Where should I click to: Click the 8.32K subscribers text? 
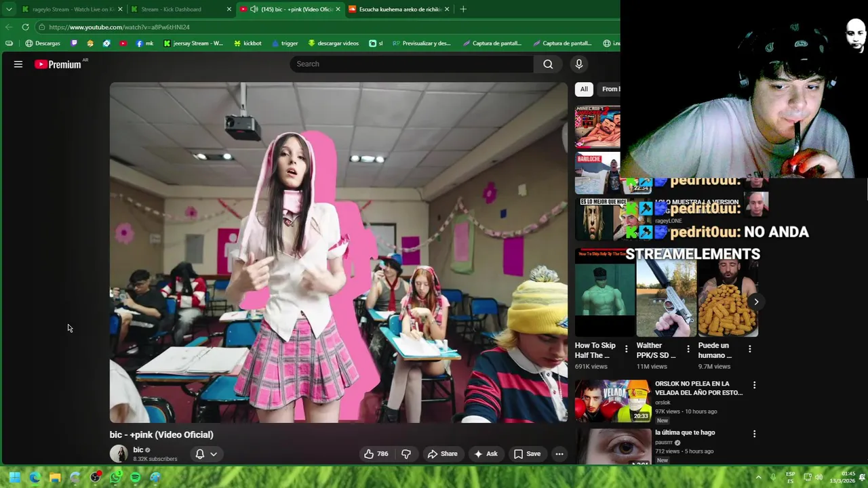155,459
